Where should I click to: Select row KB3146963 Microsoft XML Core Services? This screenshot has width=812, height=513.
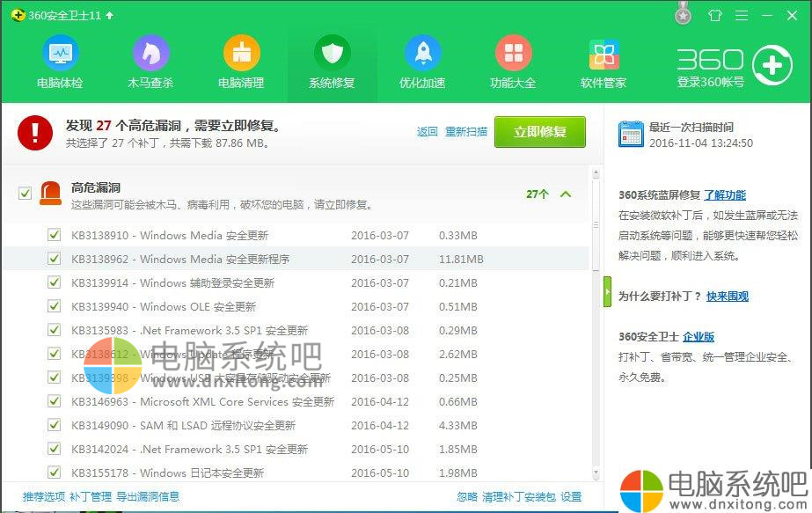point(296,401)
